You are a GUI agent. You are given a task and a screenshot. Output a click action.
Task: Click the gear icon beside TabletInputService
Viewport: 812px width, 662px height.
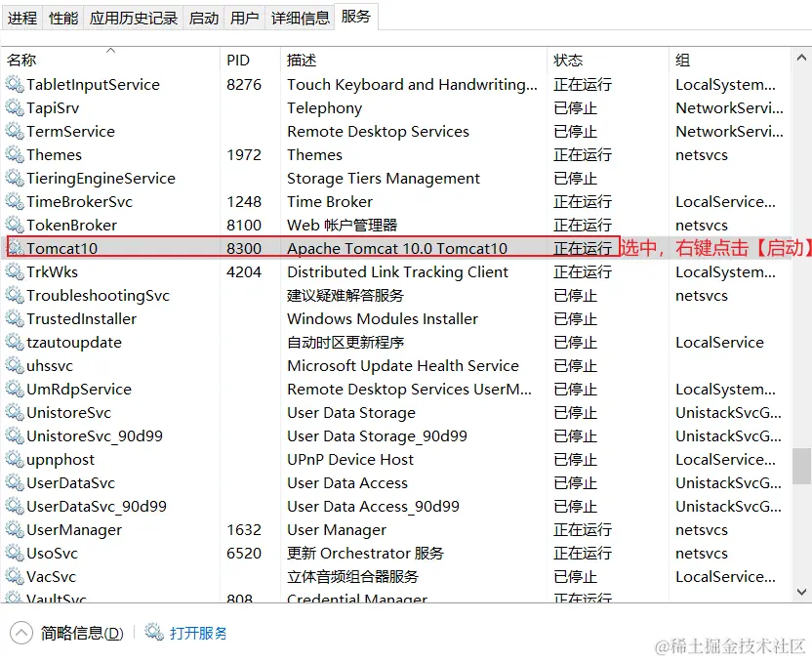click(15, 84)
